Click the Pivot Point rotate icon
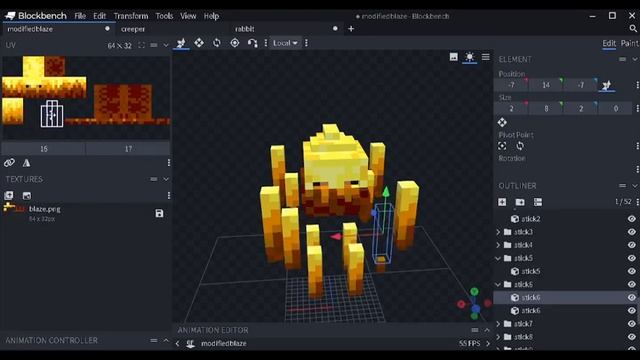 click(520, 146)
